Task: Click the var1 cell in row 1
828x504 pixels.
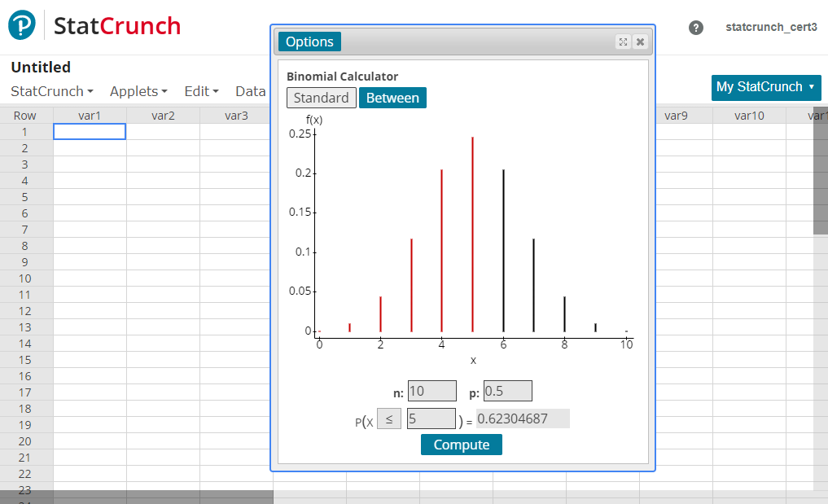Action: [90, 132]
